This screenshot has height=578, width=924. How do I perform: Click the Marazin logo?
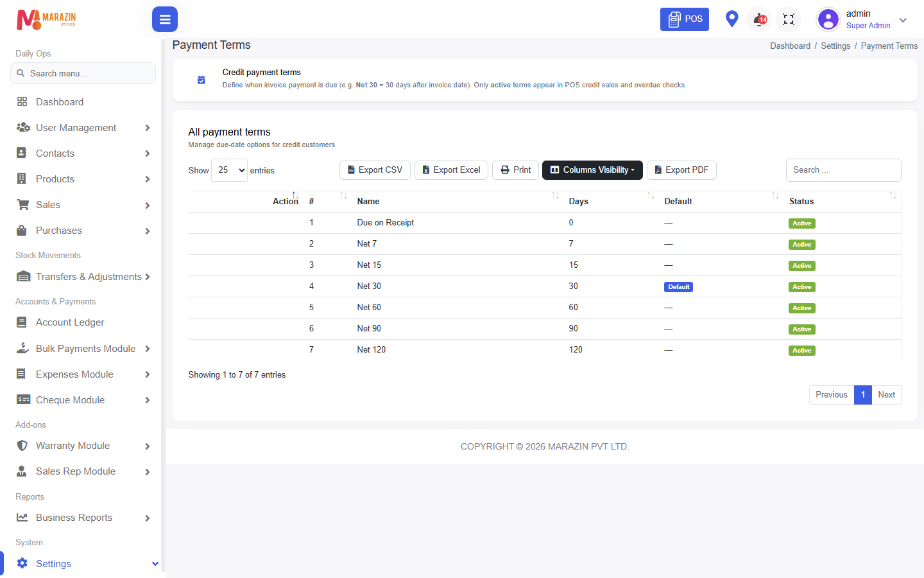[46, 20]
